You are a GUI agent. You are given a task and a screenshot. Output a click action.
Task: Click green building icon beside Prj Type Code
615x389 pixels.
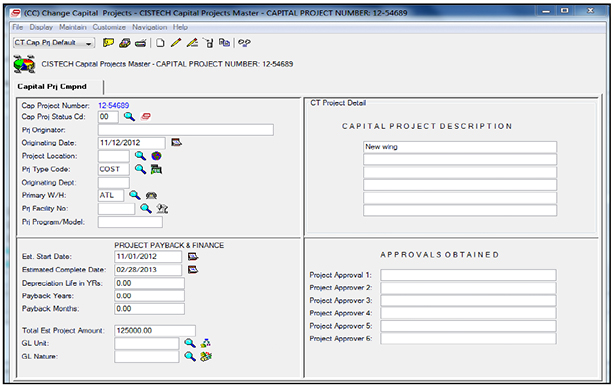(156, 169)
